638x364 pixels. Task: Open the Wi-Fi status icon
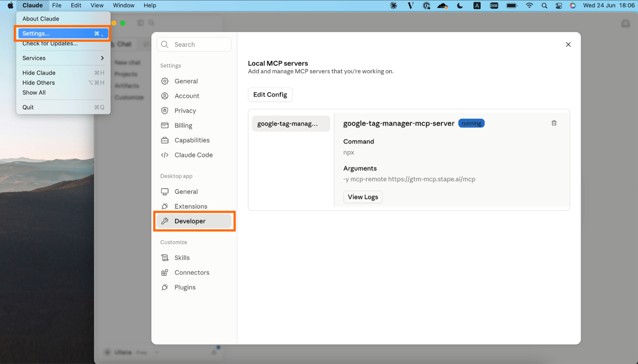[529, 5]
